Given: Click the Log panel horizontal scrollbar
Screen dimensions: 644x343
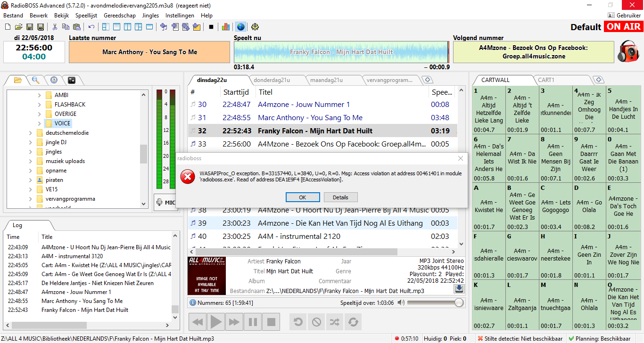Looking at the screenshot, I should [x=88, y=326].
